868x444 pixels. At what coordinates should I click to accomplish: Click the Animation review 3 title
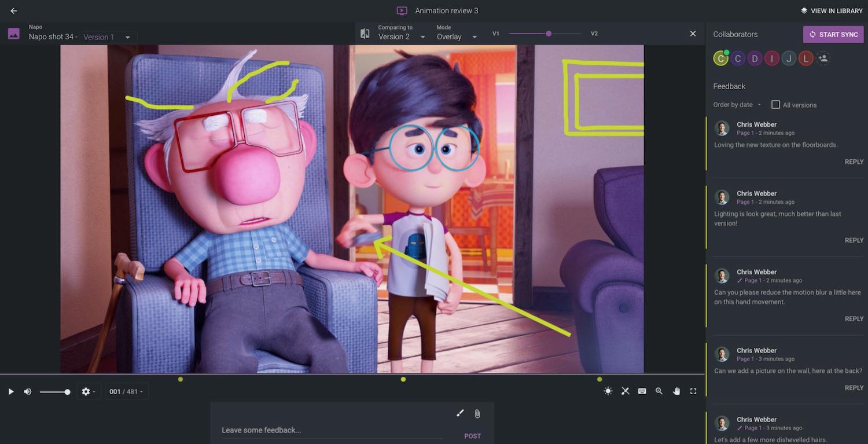pos(447,10)
